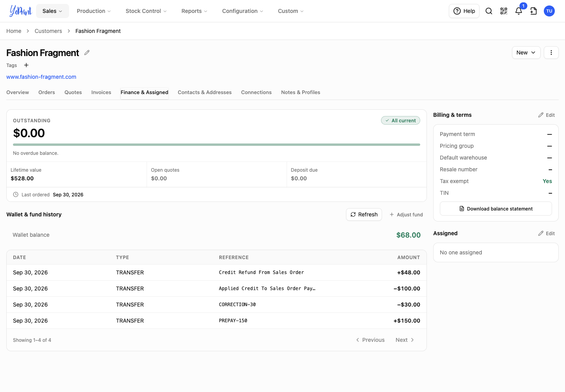Edit Billing & terms section

tap(547, 115)
